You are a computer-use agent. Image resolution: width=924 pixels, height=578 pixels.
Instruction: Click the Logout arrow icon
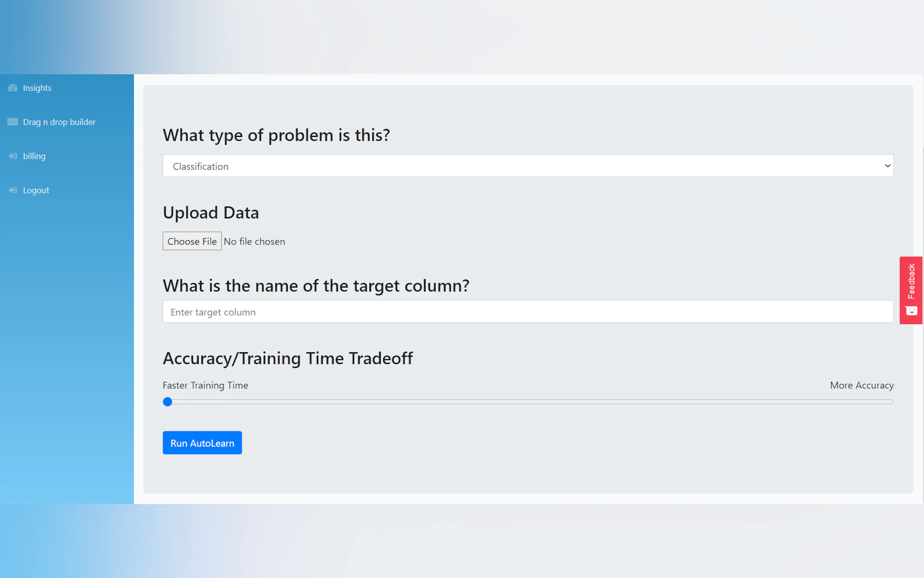[x=13, y=190]
